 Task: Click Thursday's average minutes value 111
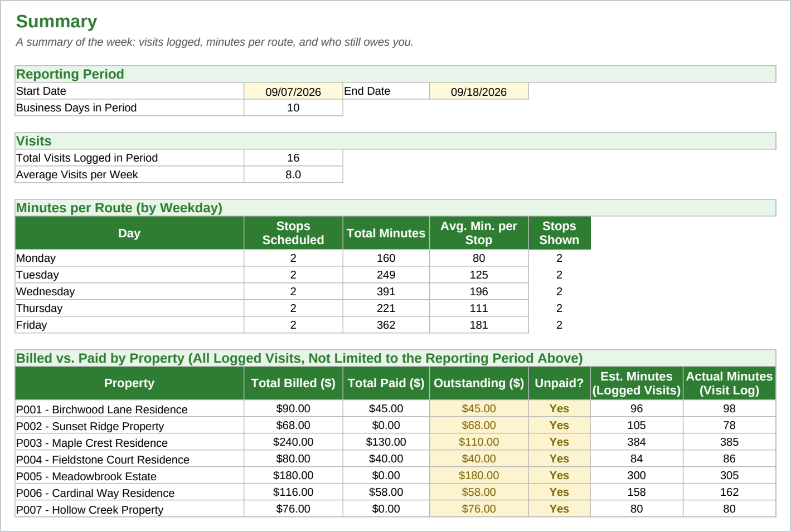click(x=479, y=309)
